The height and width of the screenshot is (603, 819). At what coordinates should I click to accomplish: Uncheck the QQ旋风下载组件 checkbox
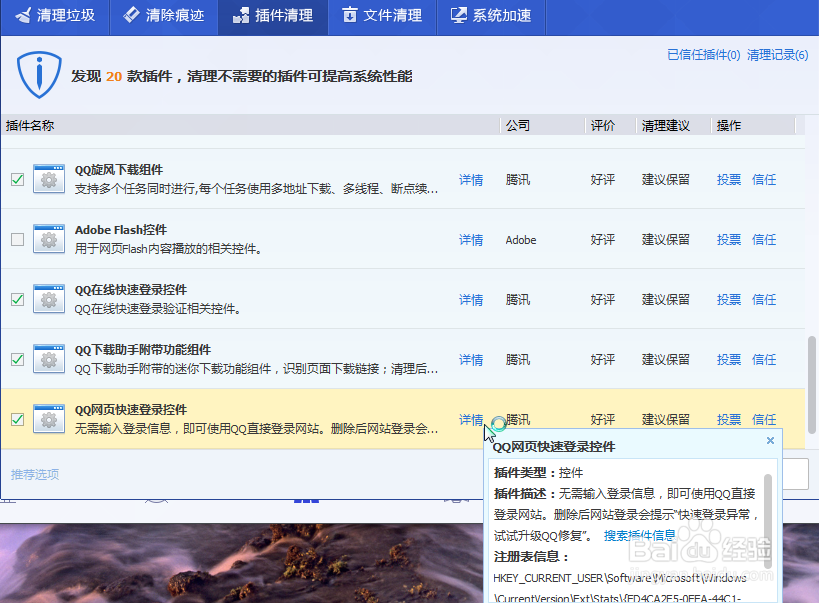17,180
